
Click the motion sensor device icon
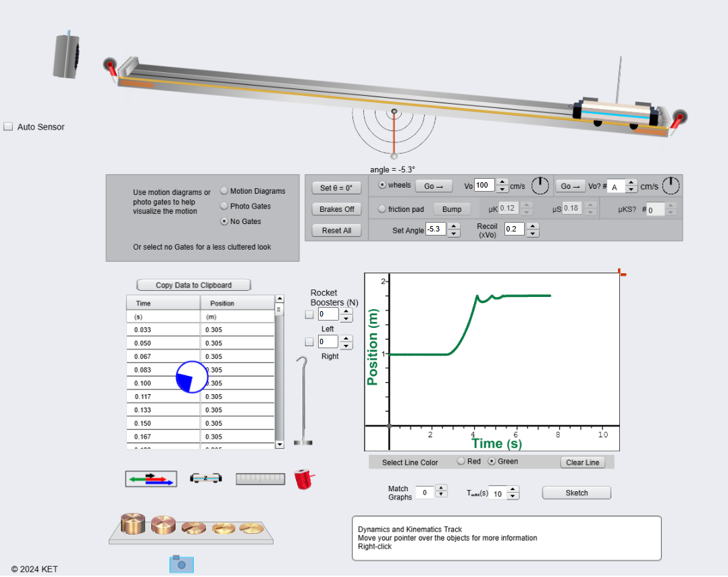click(x=67, y=54)
